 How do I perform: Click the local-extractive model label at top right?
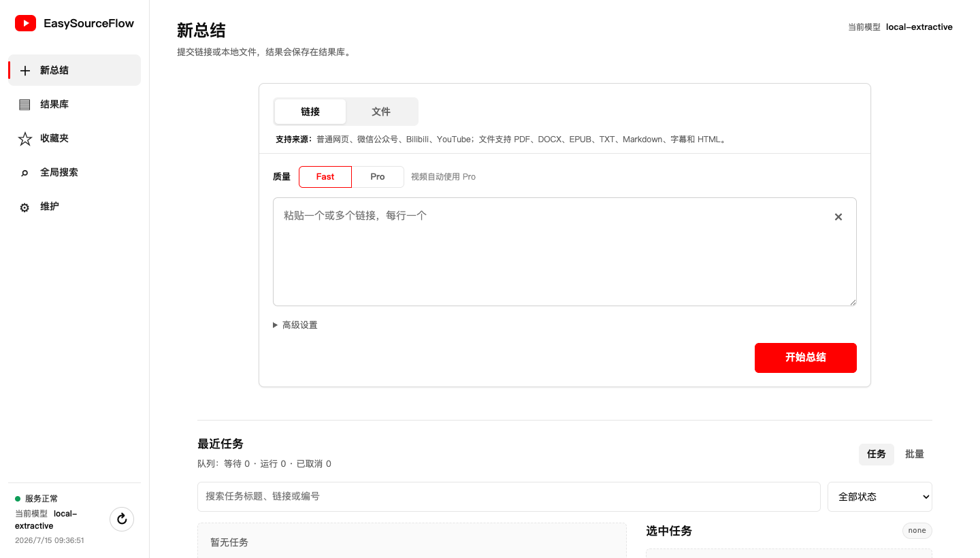(x=919, y=27)
